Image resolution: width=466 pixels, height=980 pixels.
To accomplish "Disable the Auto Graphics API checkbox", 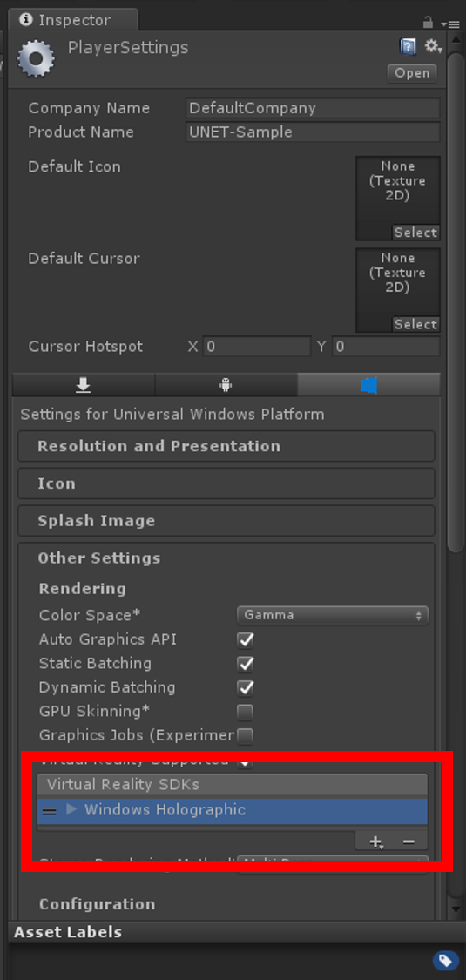I will [x=246, y=640].
